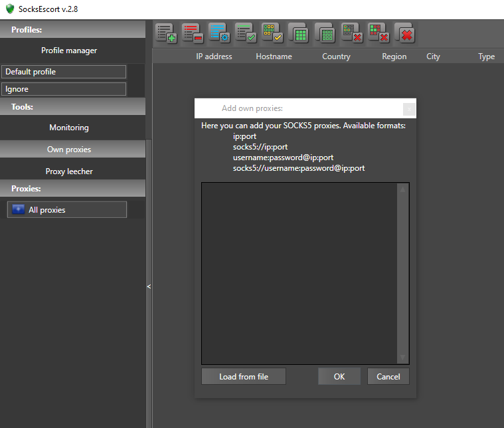Open the Monitoring tool
The height and width of the screenshot is (428, 504).
coord(69,128)
